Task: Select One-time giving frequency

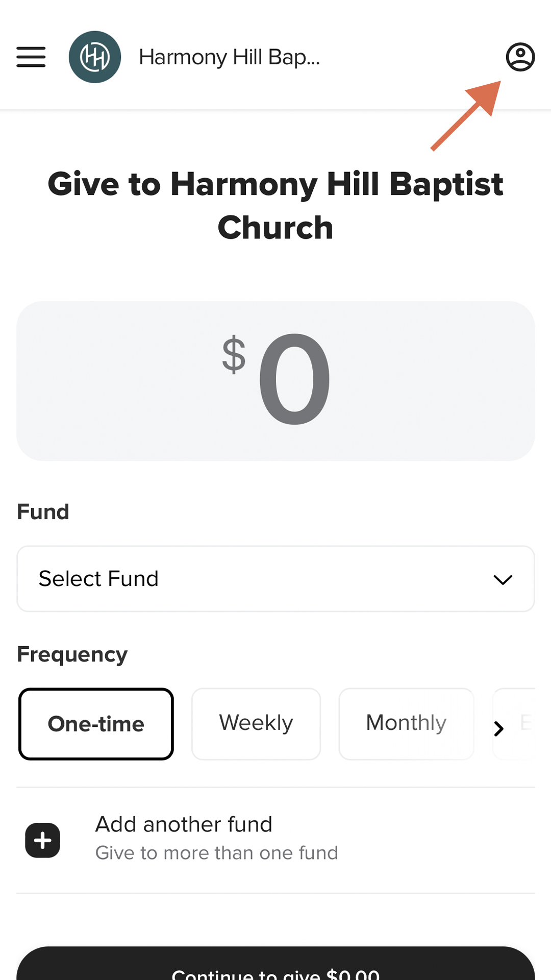Action: coord(96,724)
